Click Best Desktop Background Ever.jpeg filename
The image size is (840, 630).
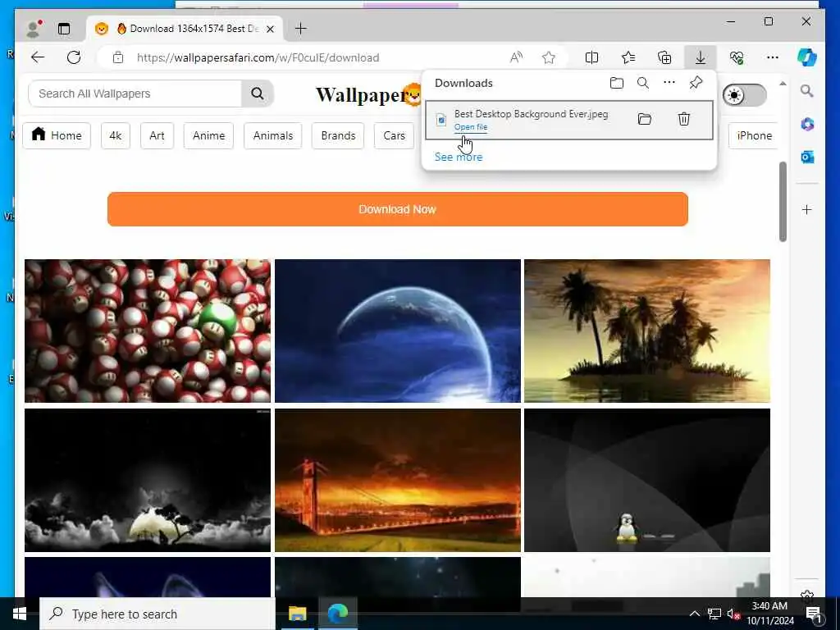tap(532, 113)
